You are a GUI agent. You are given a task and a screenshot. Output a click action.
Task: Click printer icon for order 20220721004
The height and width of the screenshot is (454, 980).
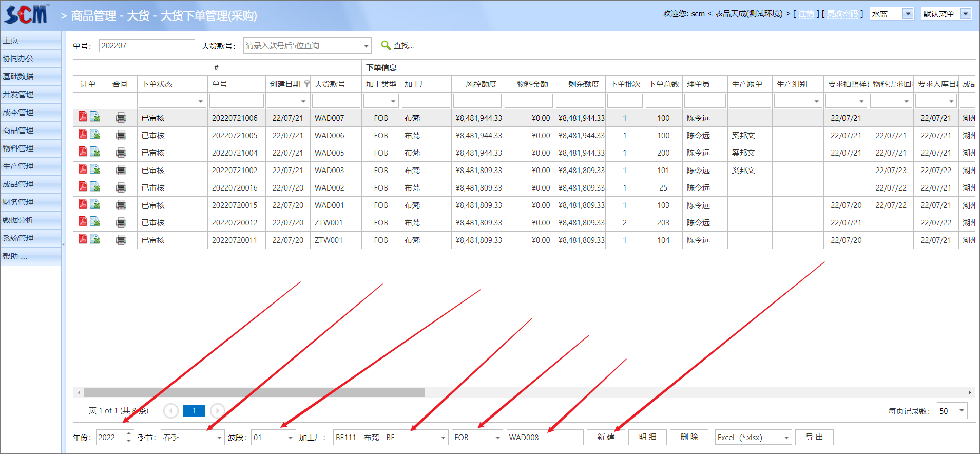pyautogui.click(x=121, y=153)
